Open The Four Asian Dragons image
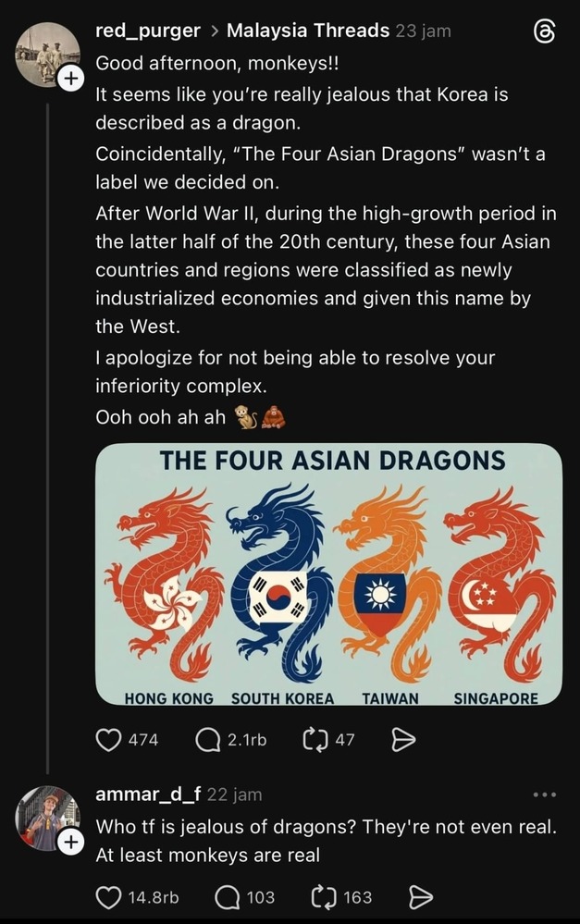580x924 pixels. pyautogui.click(x=328, y=574)
